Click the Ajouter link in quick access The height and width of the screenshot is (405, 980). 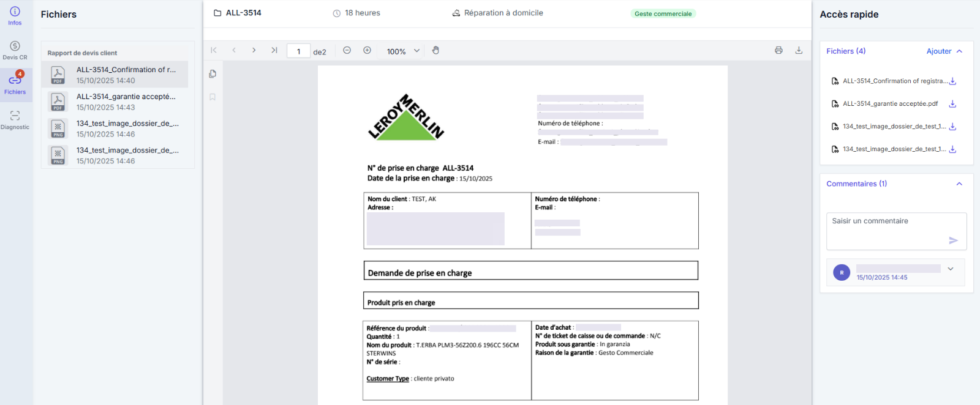point(939,51)
